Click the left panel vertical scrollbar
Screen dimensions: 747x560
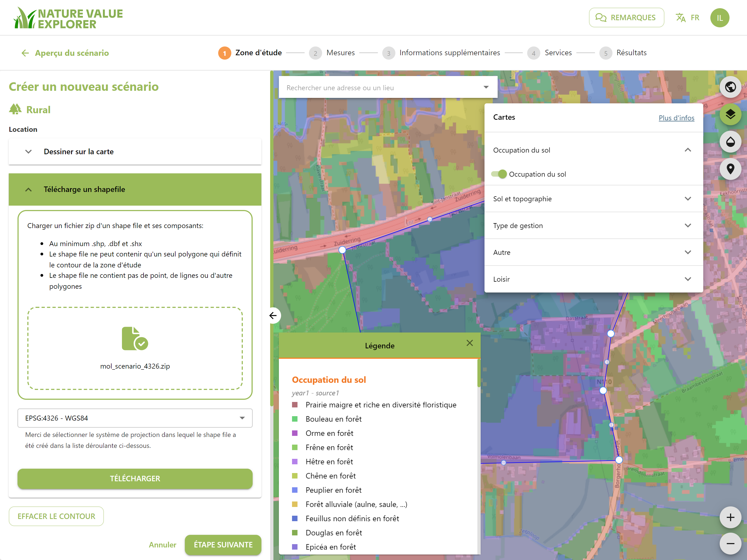[x=272, y=238]
